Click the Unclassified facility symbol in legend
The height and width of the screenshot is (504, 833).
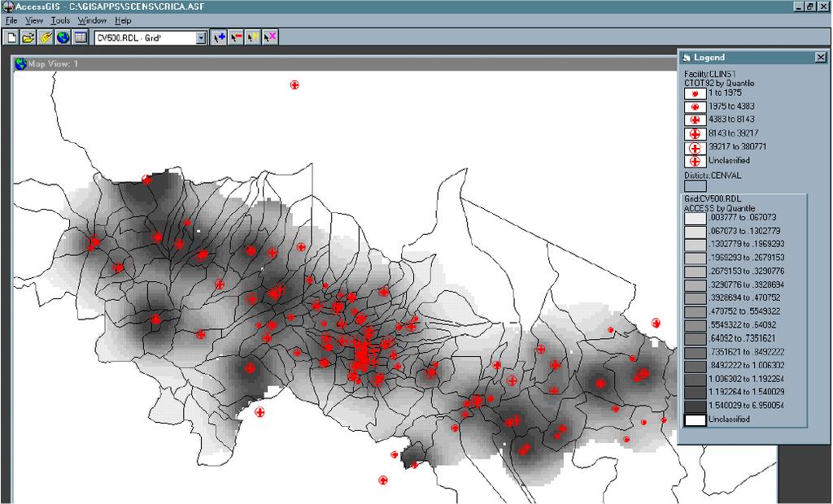tap(695, 161)
